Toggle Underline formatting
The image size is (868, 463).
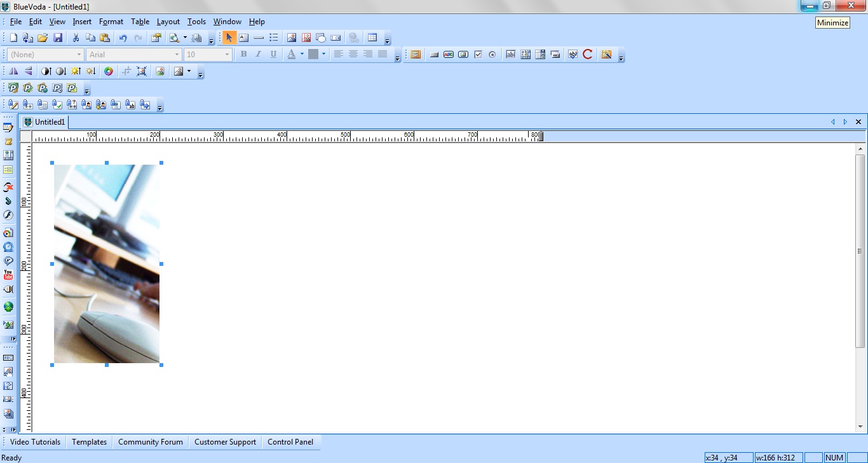pyautogui.click(x=273, y=55)
